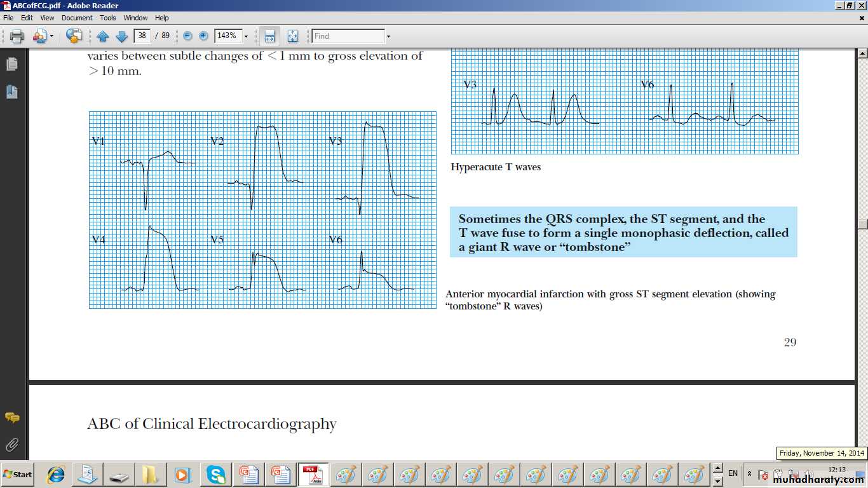Click the Windows Start button
This screenshot has width=868, height=488.
[18, 474]
